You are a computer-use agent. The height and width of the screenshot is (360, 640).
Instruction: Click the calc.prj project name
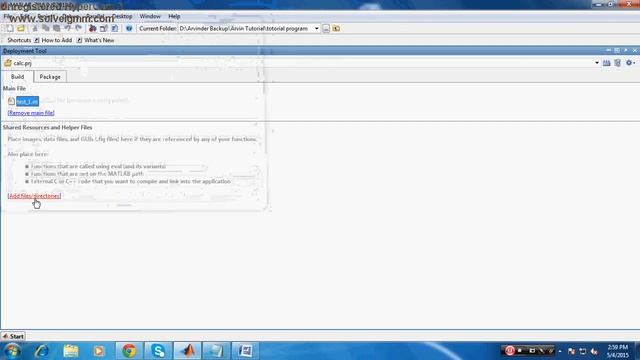tap(22, 63)
